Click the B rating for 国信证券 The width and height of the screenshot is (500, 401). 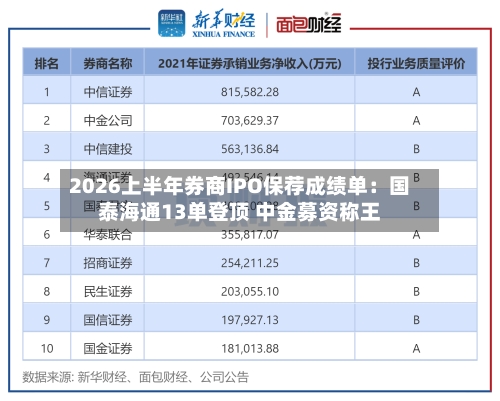click(x=416, y=320)
